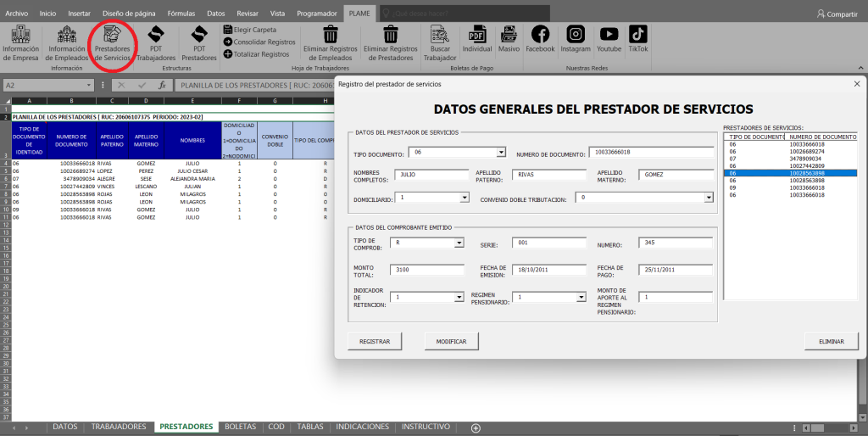Close the Registro del prestador dialog

coord(857,84)
